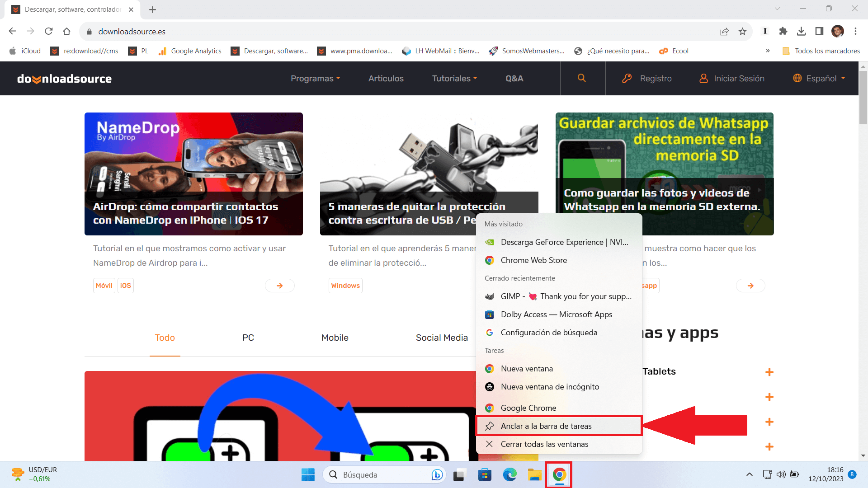Bookmark this page with the star icon

(742, 31)
